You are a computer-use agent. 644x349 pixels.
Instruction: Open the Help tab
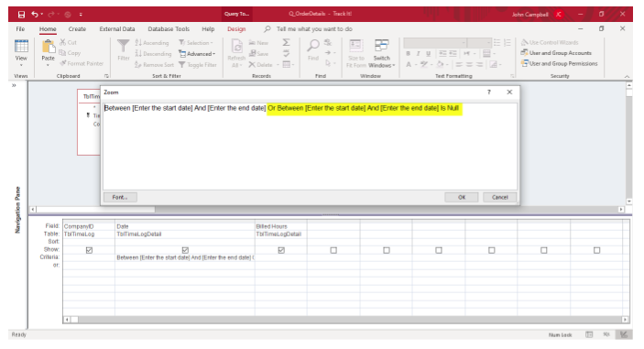pyautogui.click(x=208, y=29)
